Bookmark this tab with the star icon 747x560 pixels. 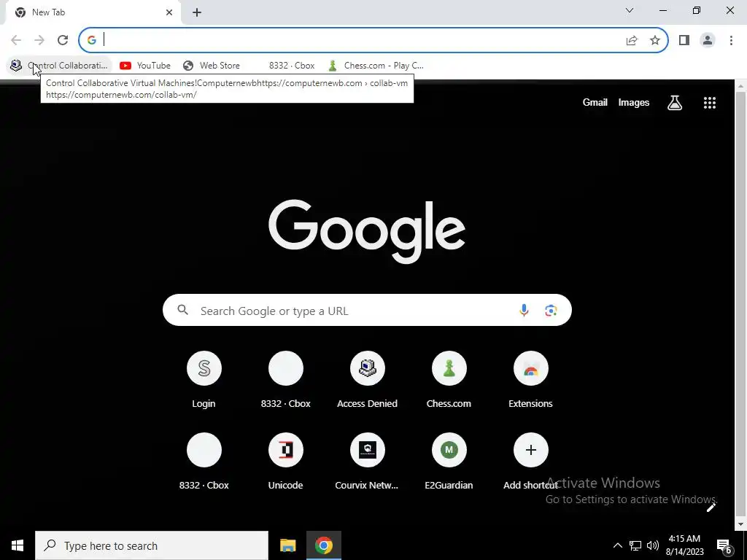[655, 40]
